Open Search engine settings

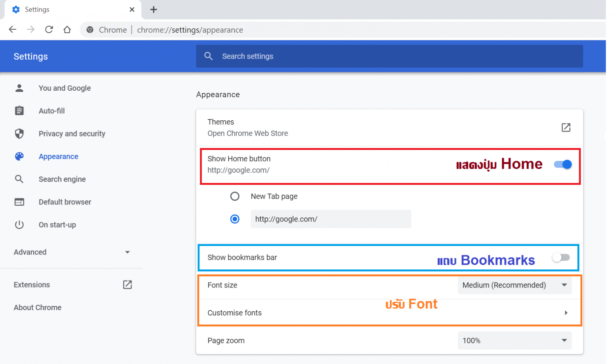pyautogui.click(x=62, y=179)
